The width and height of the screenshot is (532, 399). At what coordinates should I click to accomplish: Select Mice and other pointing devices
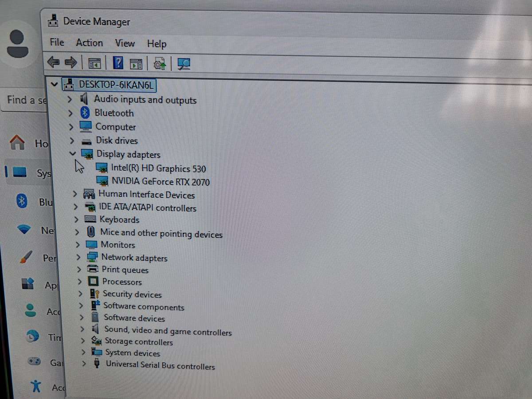click(x=161, y=233)
